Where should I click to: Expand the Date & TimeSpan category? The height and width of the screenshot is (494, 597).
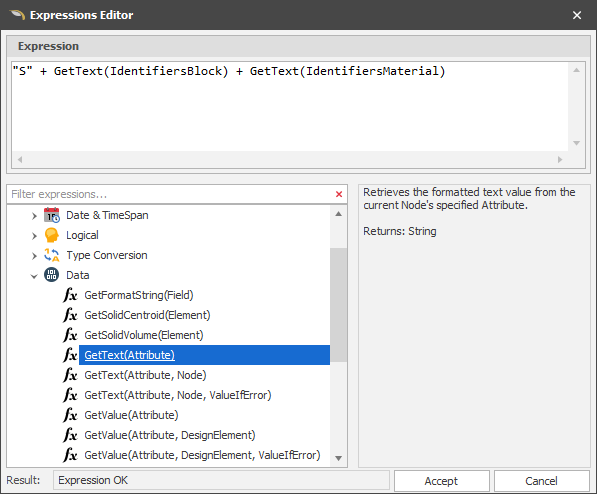click(x=34, y=216)
